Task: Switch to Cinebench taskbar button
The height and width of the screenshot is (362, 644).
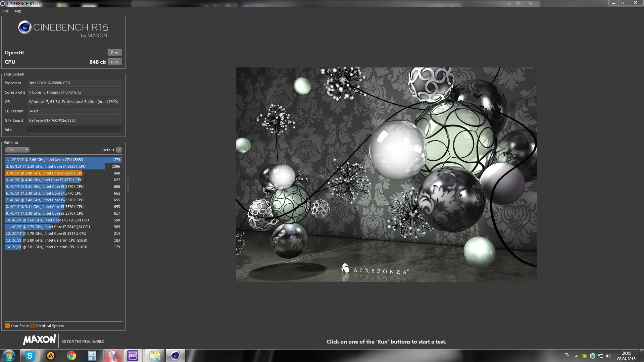Action: (x=175, y=356)
